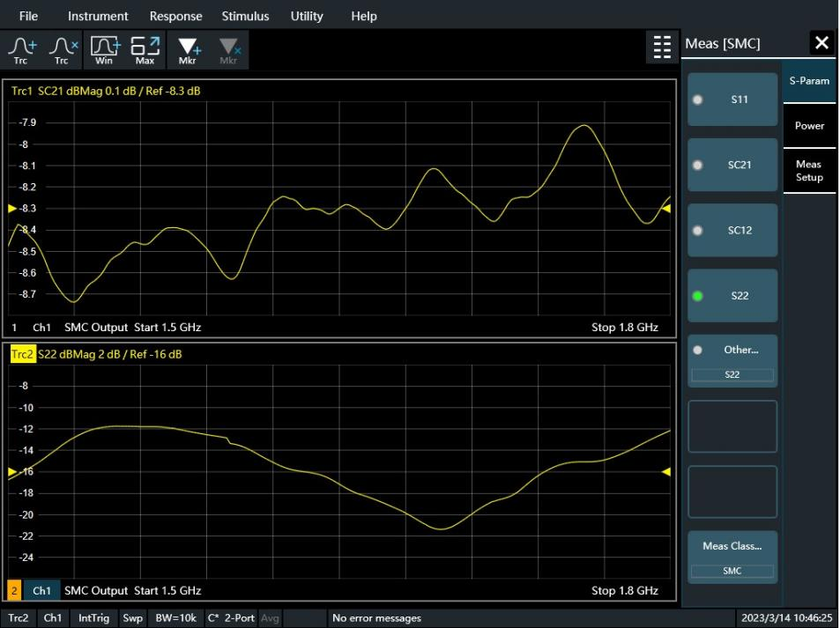Open the Meas Class... selector

(732, 558)
